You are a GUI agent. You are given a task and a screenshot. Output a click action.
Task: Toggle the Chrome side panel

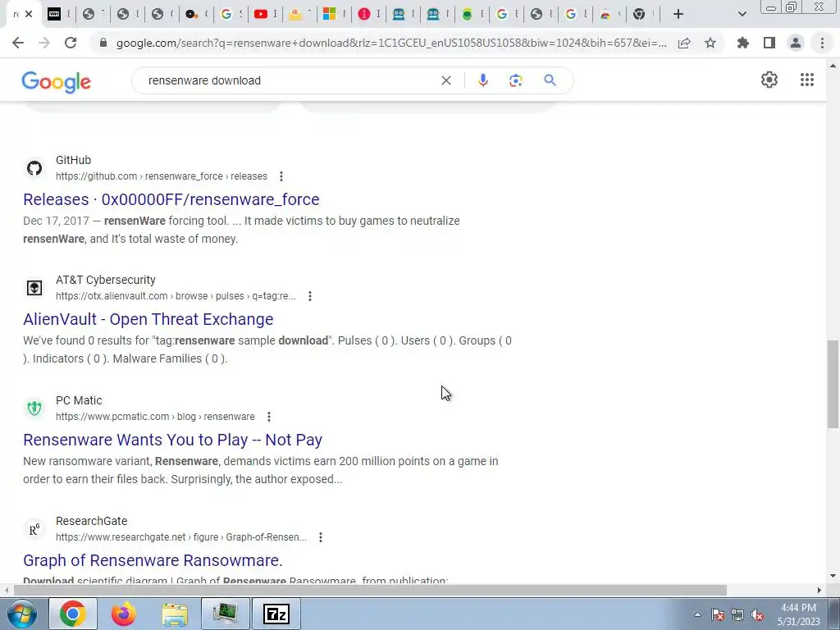[769, 43]
